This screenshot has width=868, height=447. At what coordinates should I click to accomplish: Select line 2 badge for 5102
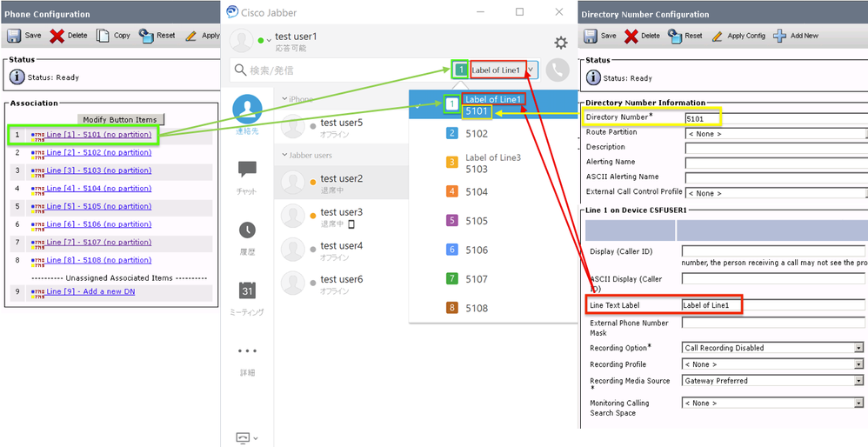tap(452, 133)
